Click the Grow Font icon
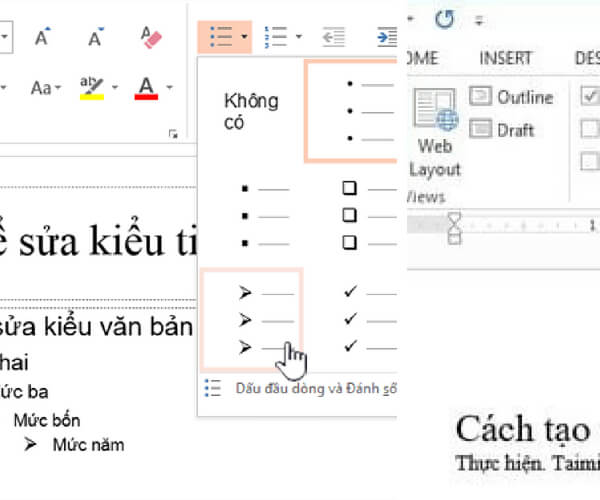Image resolution: width=600 pixels, height=500 pixels. pos(43,38)
